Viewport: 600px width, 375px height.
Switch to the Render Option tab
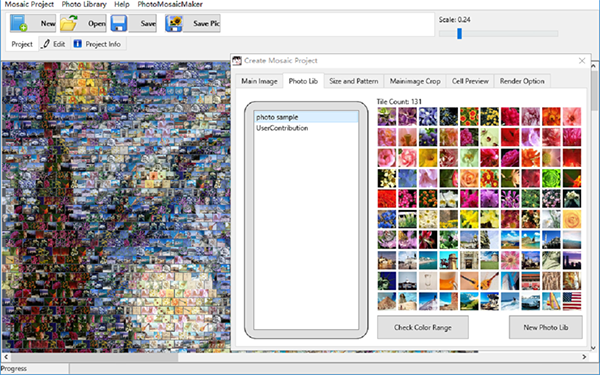point(522,81)
